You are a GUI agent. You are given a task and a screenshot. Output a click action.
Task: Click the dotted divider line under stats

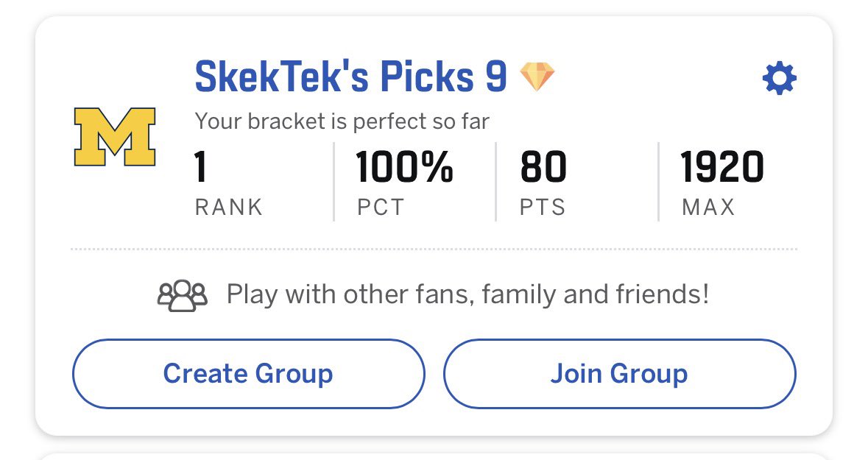coord(434,250)
